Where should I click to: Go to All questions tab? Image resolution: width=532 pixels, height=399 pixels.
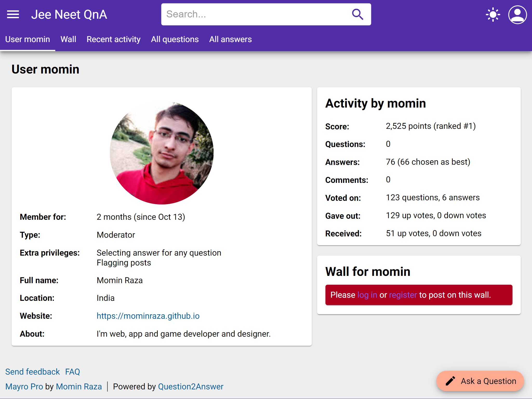[x=175, y=39]
